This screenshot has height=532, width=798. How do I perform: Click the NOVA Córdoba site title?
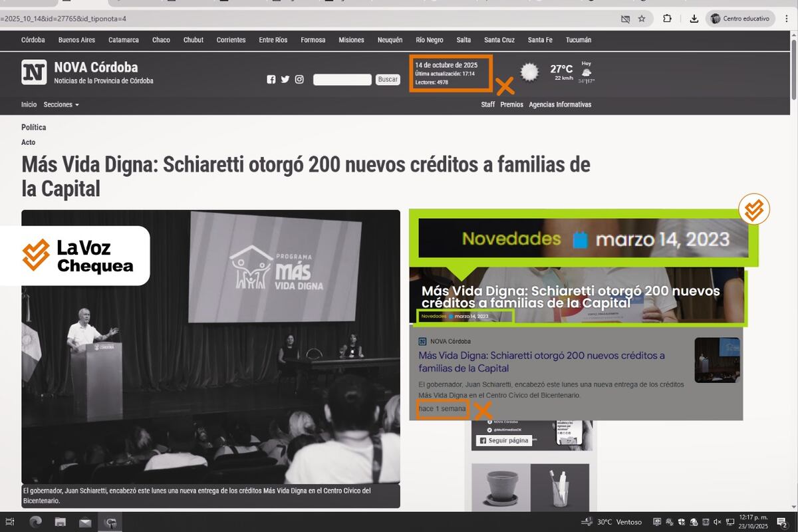tap(96, 67)
